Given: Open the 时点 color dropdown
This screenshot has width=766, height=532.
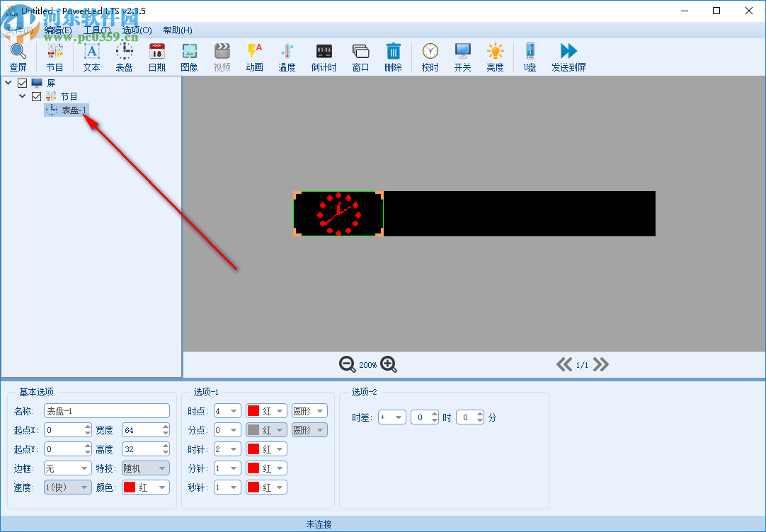Looking at the screenshot, I should tap(266, 411).
